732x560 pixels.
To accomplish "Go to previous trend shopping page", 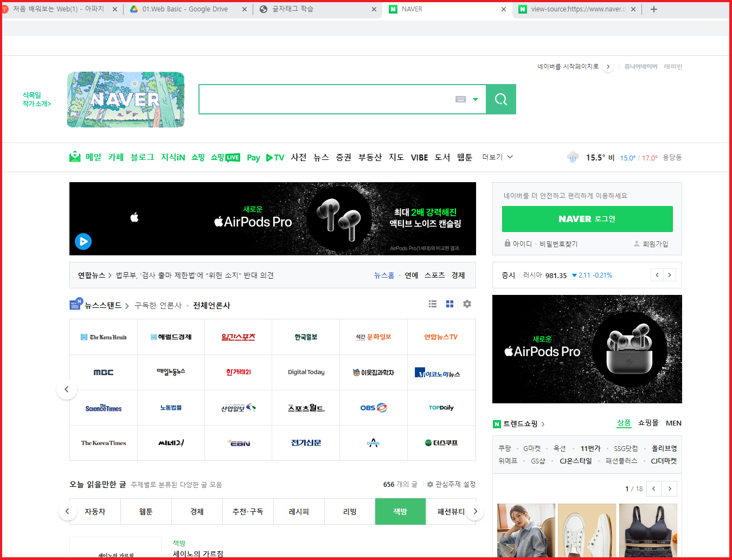I will (654, 488).
